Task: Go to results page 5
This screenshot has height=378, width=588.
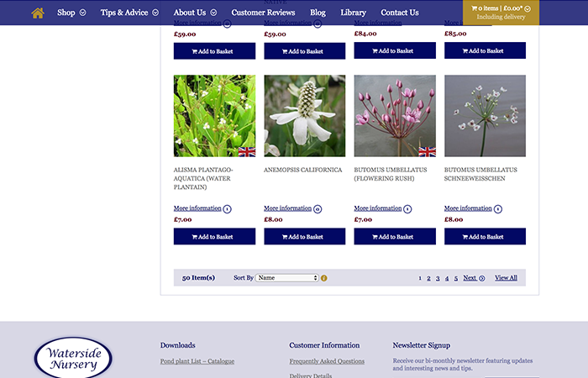Action: [456, 278]
